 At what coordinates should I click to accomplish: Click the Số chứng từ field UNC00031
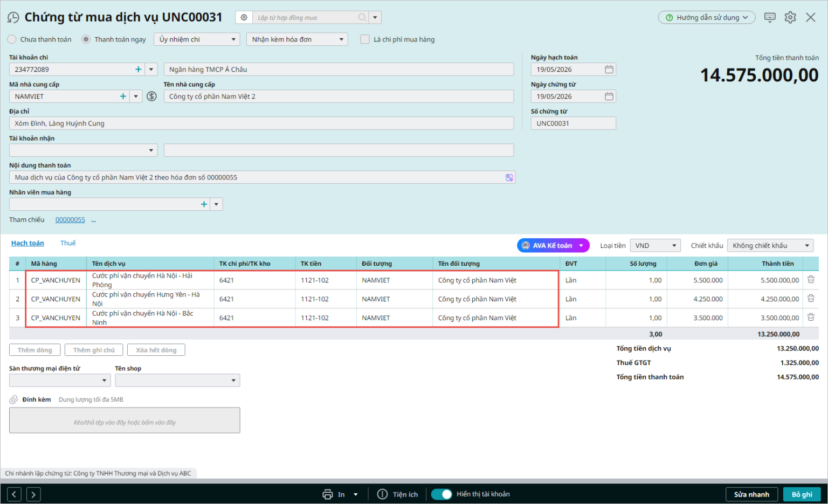click(574, 123)
